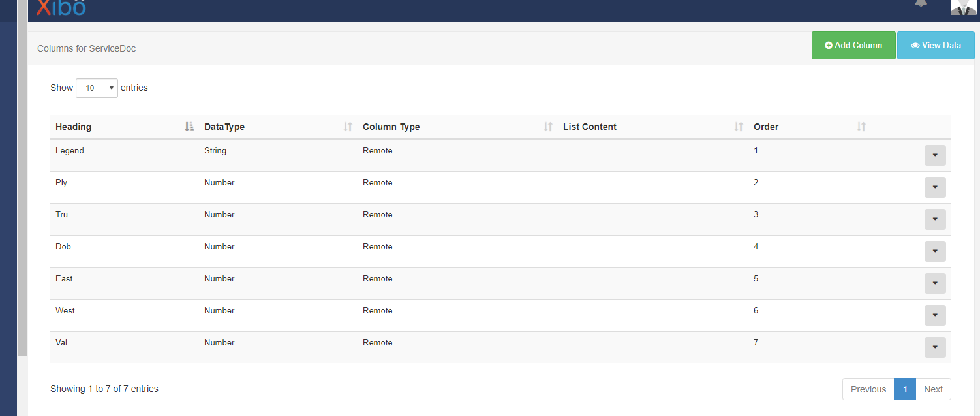
Task: Open the Val row action dropdown
Action: pos(935,347)
